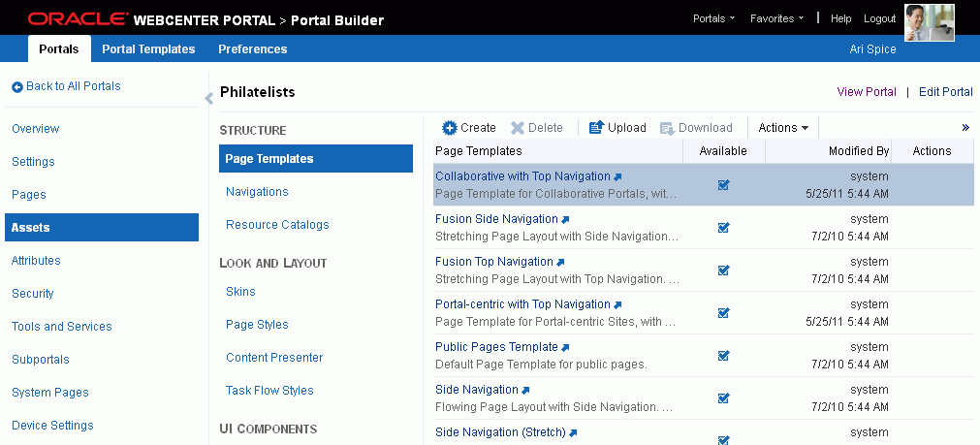Image resolution: width=980 pixels, height=445 pixels.
Task: Select Content Presenter under Look and Layout
Action: tap(274, 358)
